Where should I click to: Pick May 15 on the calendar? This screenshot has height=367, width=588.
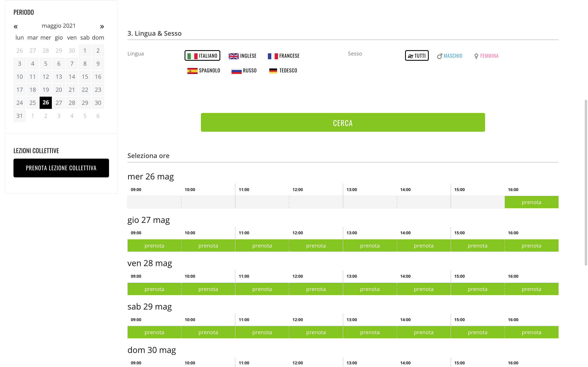coord(85,77)
